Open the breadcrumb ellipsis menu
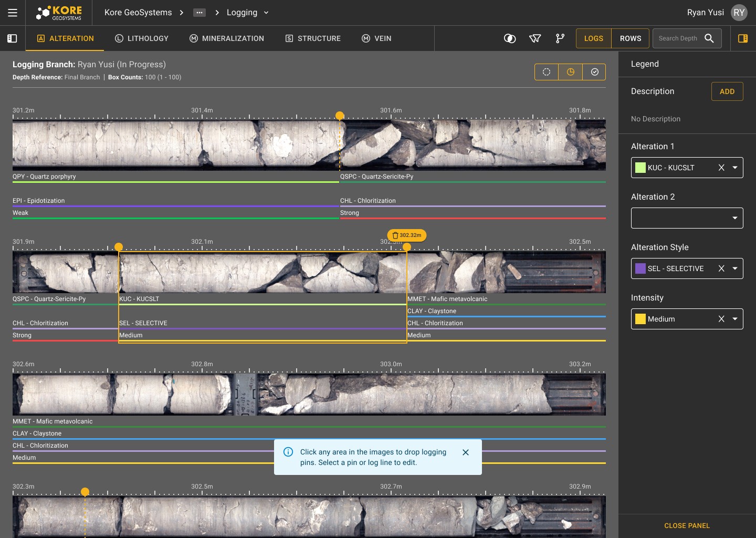This screenshot has width=756, height=538. pyautogui.click(x=199, y=13)
